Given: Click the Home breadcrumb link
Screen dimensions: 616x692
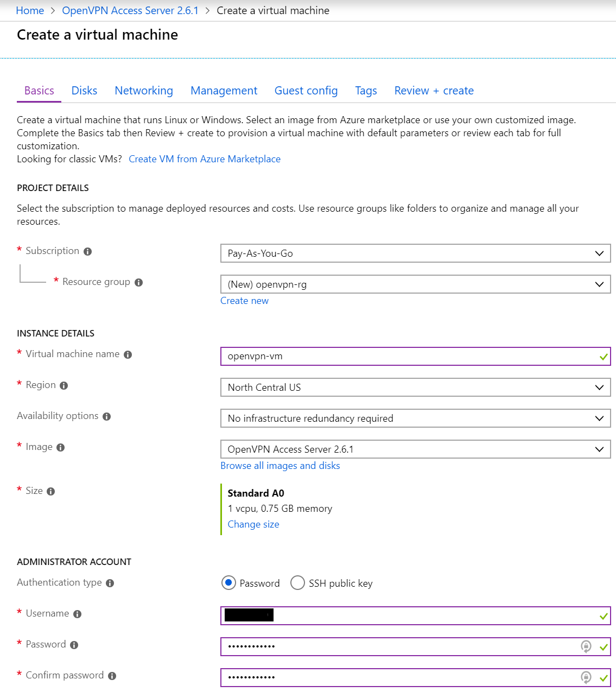Looking at the screenshot, I should click(x=30, y=10).
